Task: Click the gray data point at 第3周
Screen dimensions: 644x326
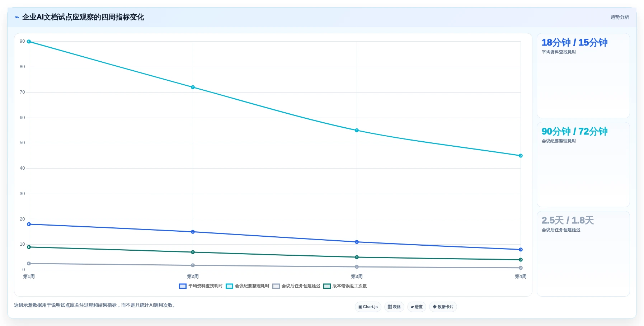Action: pyautogui.click(x=357, y=267)
